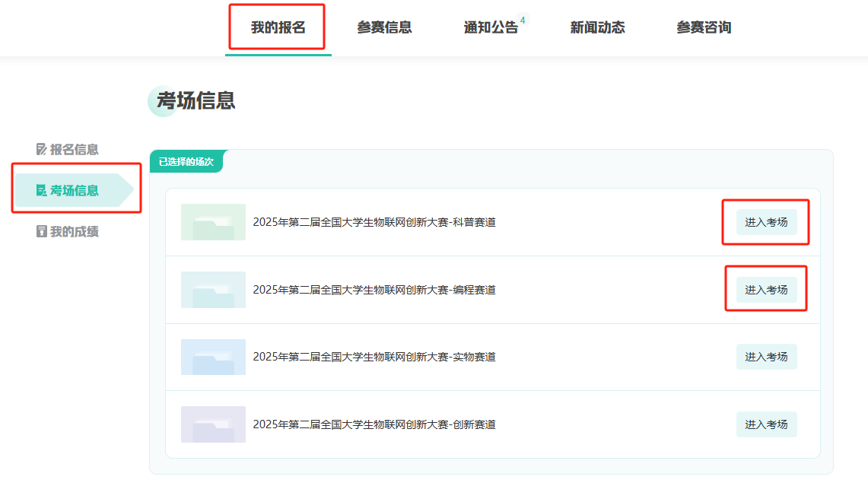The height and width of the screenshot is (483, 868).
Task: Select 报名信息 in the left sidebar
Action: click(74, 150)
